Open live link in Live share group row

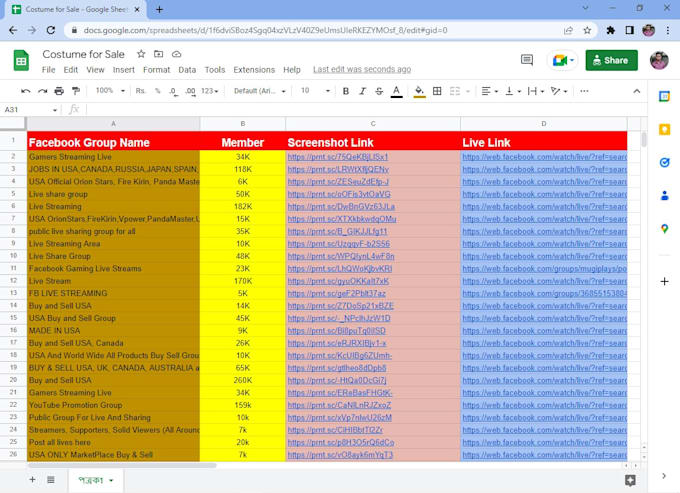point(544,194)
